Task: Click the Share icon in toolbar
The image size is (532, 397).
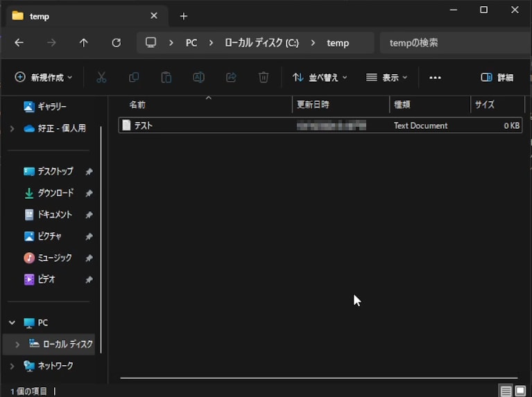Action: coord(231,78)
